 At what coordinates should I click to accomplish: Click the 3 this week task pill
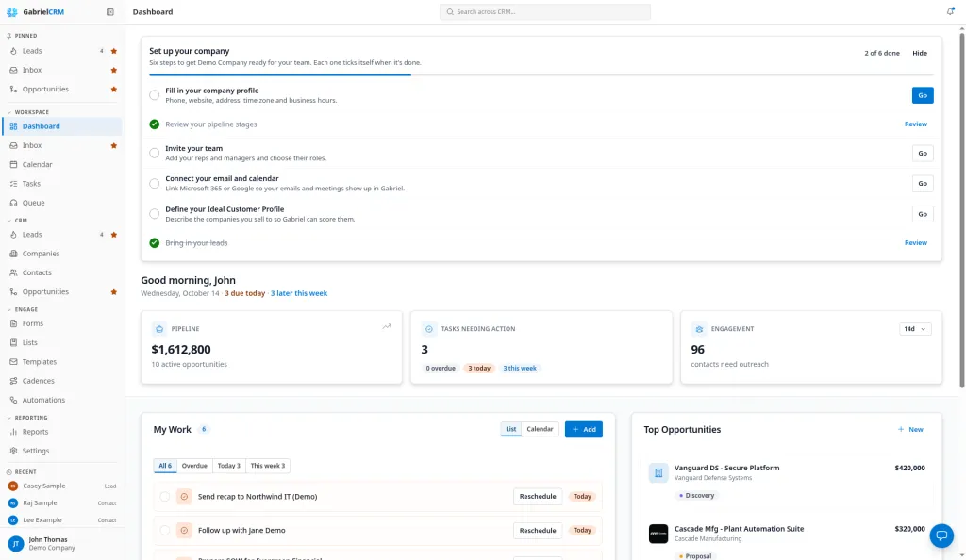click(x=520, y=369)
